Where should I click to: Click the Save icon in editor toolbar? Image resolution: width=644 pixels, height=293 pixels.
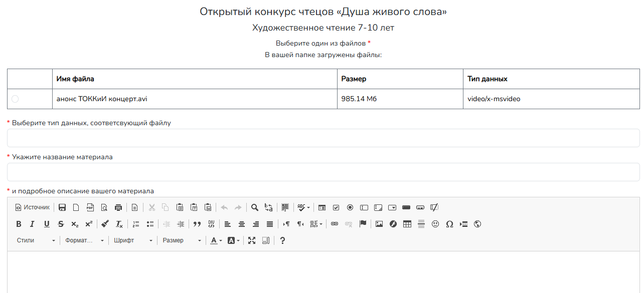tap(63, 207)
